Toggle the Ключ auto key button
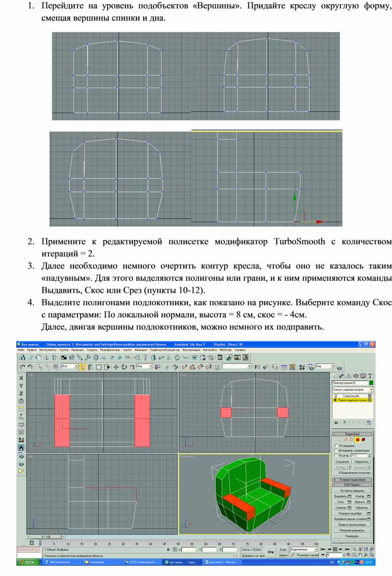The height and width of the screenshot is (576, 392). pyautogui.click(x=283, y=550)
